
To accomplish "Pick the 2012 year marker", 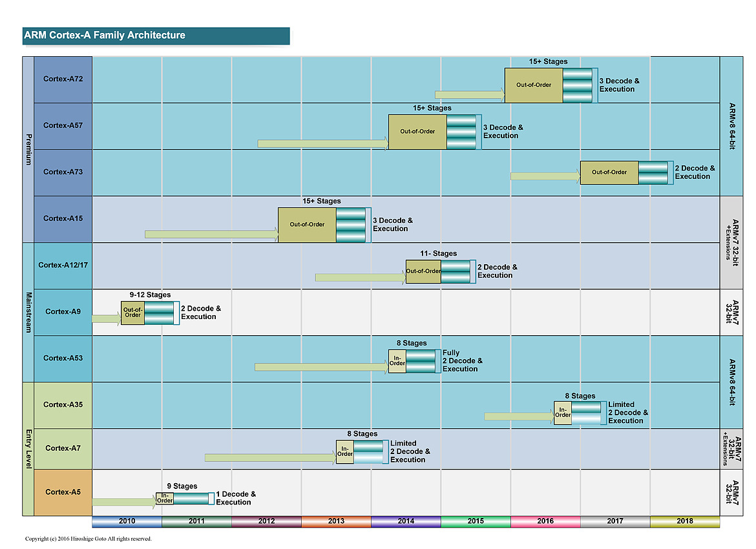I will pos(267,521).
